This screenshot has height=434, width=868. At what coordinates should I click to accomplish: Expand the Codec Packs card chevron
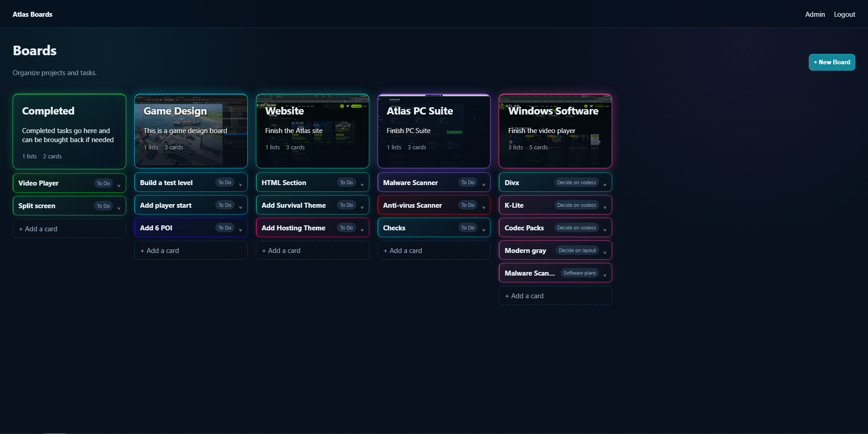pos(605,229)
